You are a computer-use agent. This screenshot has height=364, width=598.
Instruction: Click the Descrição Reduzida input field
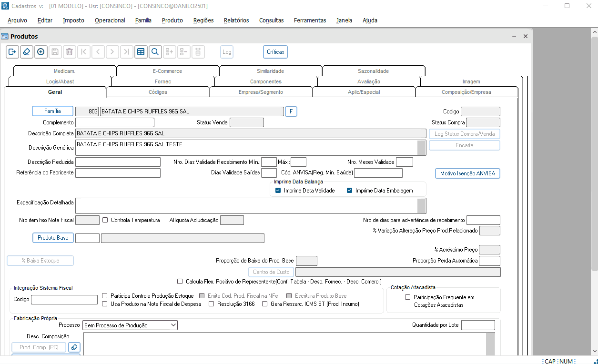click(x=118, y=162)
